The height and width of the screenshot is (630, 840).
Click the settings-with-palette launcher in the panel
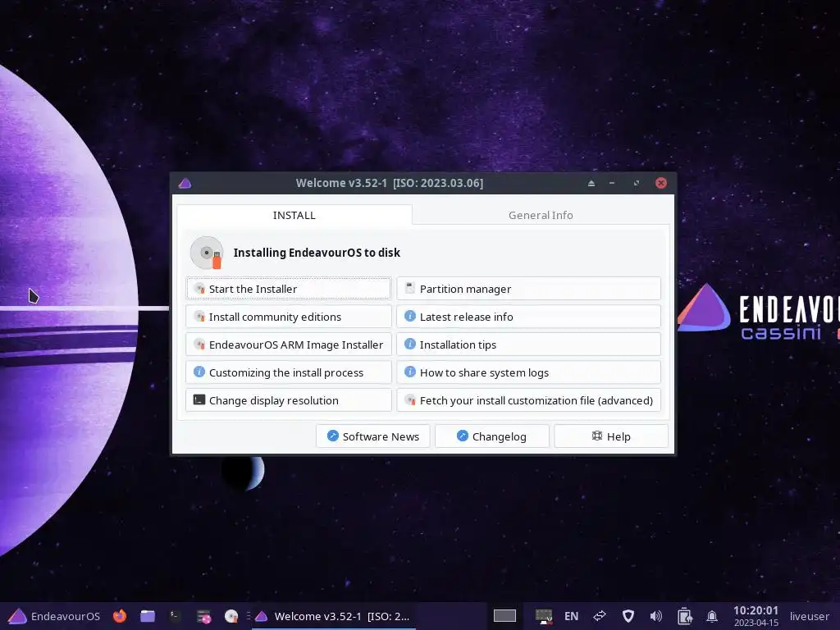[203, 617]
